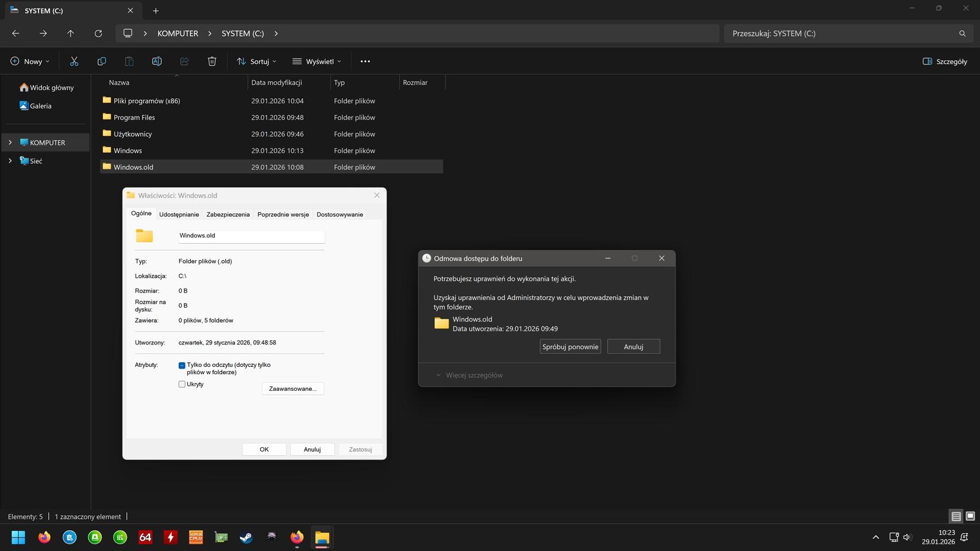Refresh the current folder view

pos(98,33)
